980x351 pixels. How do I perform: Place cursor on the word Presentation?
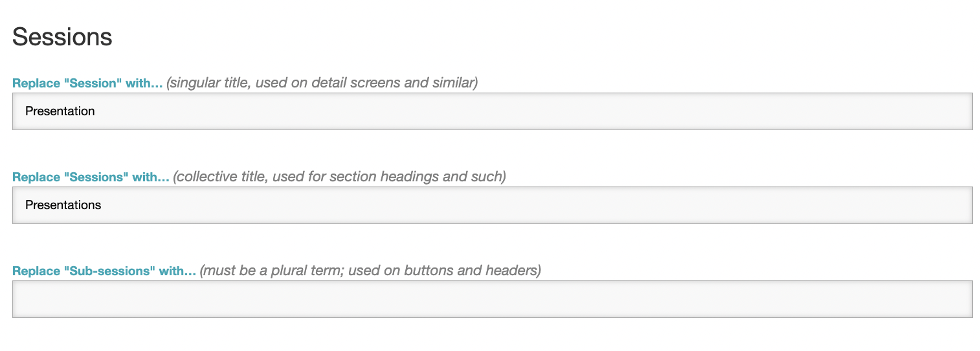click(x=60, y=111)
